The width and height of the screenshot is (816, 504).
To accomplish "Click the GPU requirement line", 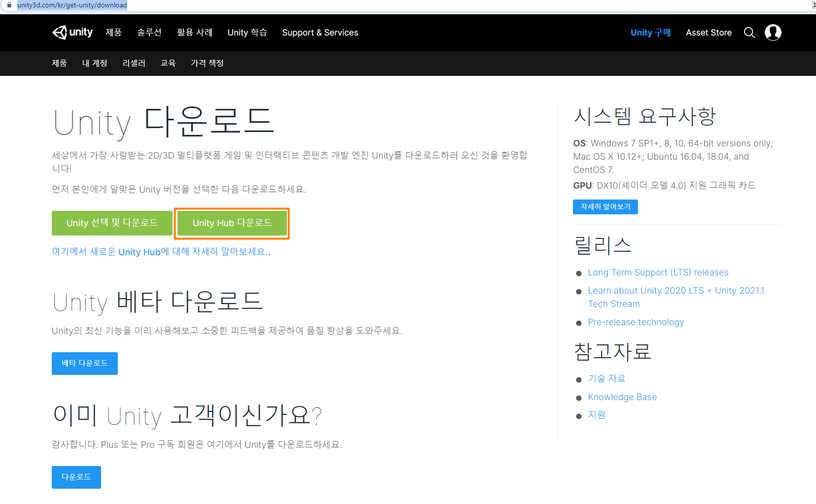I will (664, 185).
